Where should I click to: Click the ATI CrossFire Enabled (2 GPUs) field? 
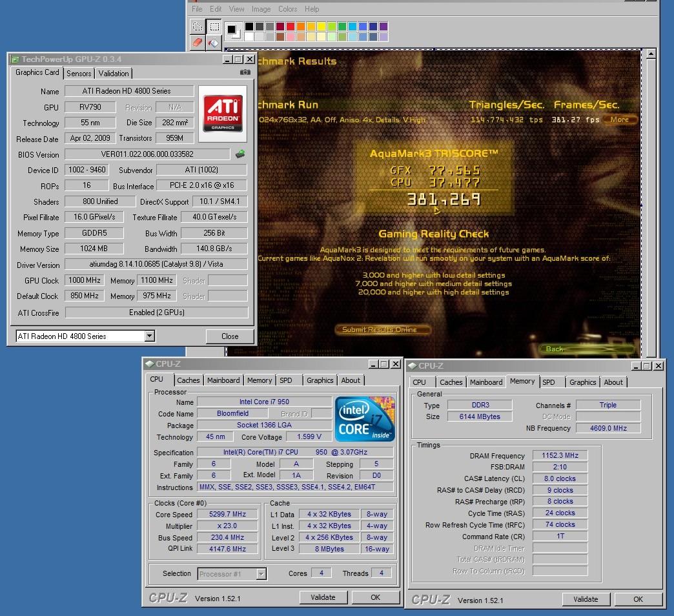156,312
